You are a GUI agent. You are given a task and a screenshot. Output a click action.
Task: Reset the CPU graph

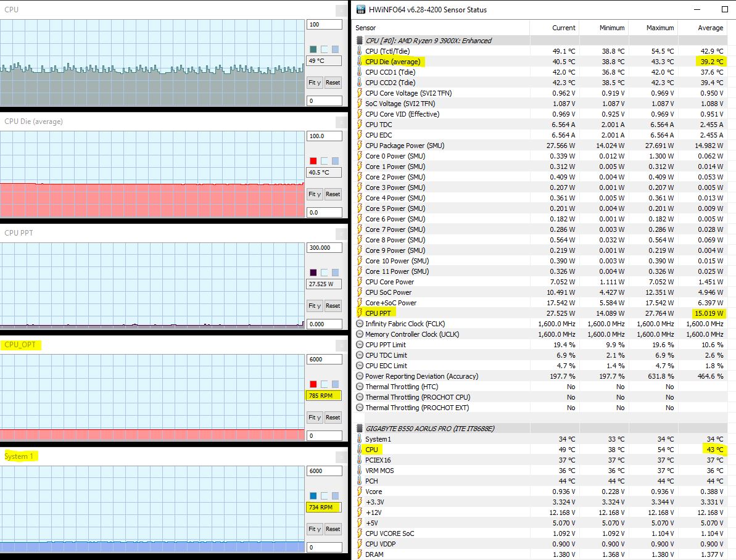click(x=333, y=83)
